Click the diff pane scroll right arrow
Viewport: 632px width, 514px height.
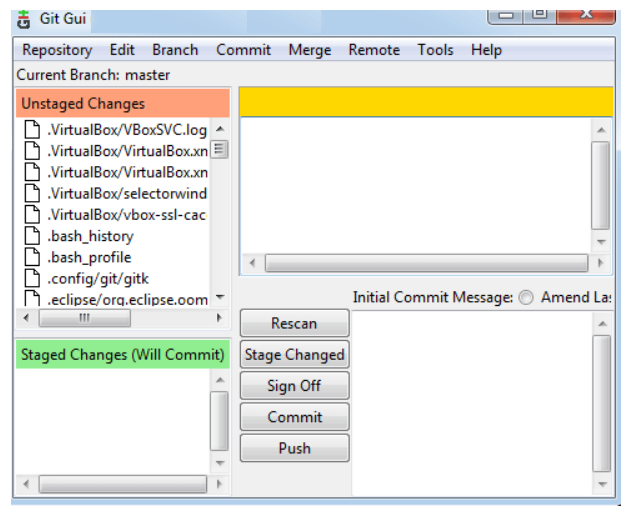(x=601, y=263)
